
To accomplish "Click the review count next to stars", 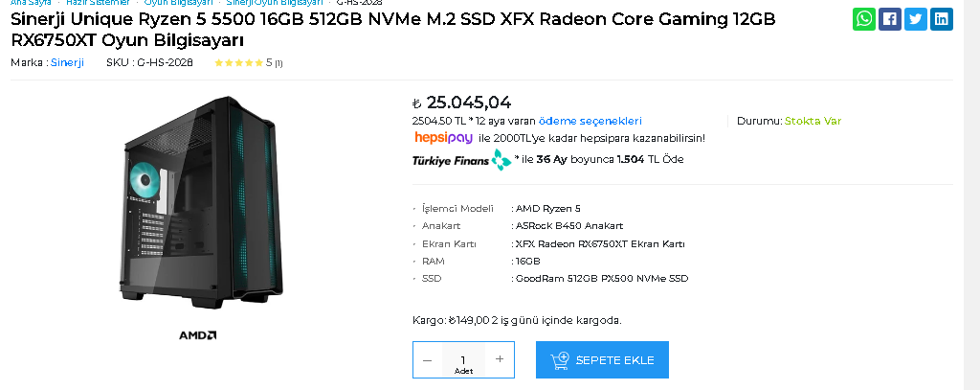I will [x=278, y=64].
